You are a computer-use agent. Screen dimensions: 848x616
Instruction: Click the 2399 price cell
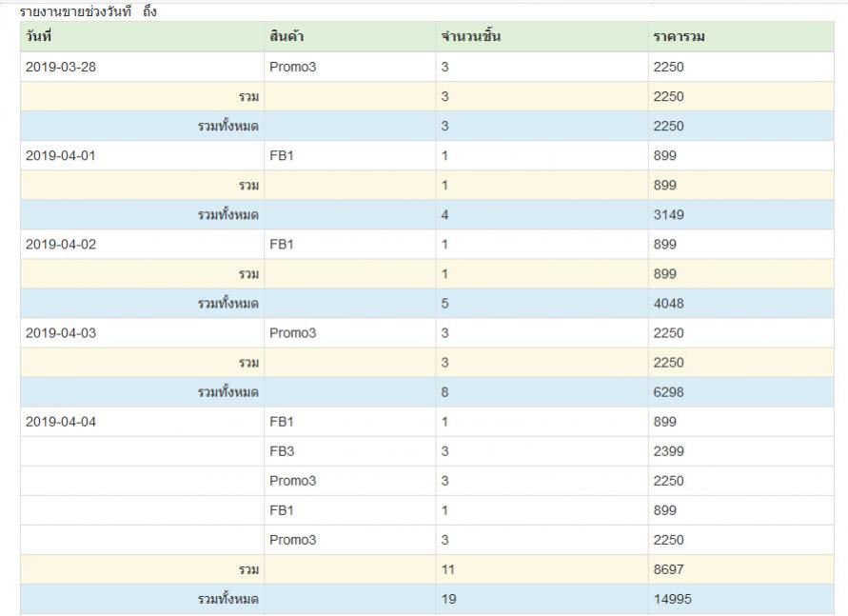(668, 451)
